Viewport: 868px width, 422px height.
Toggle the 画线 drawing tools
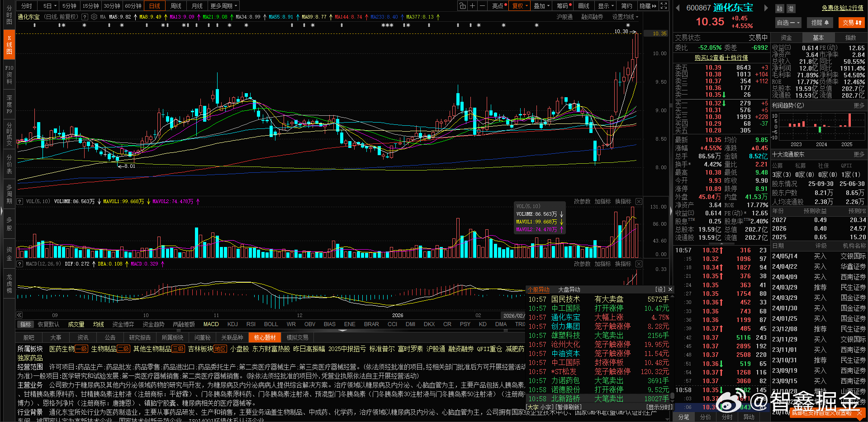tap(583, 6)
